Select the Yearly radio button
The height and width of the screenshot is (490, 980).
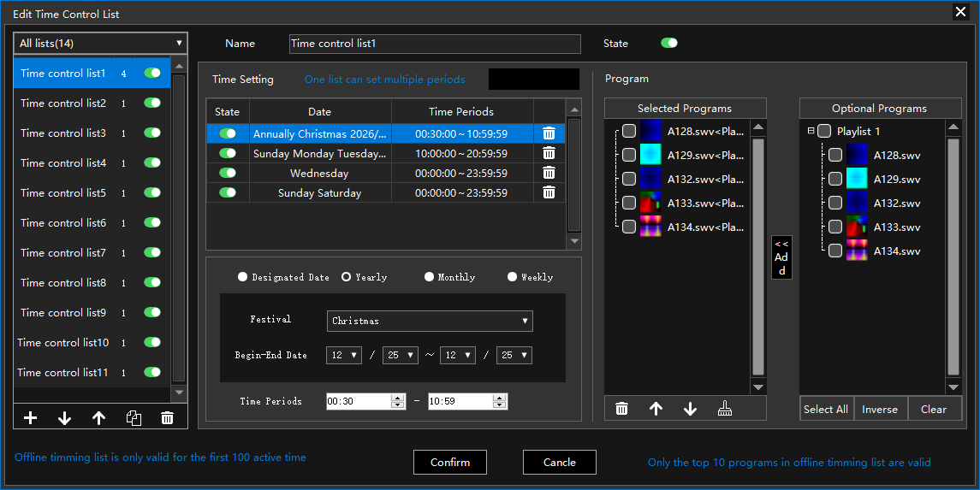[x=347, y=276]
